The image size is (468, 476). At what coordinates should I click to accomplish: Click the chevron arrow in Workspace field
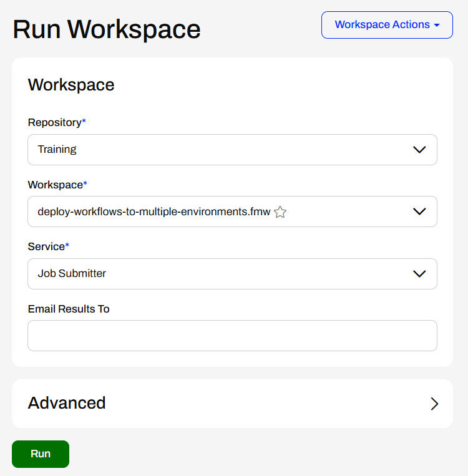pyautogui.click(x=419, y=211)
